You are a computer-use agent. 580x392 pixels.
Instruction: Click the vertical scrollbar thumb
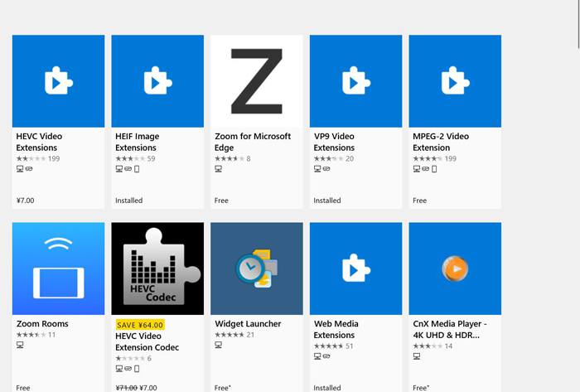579,24
